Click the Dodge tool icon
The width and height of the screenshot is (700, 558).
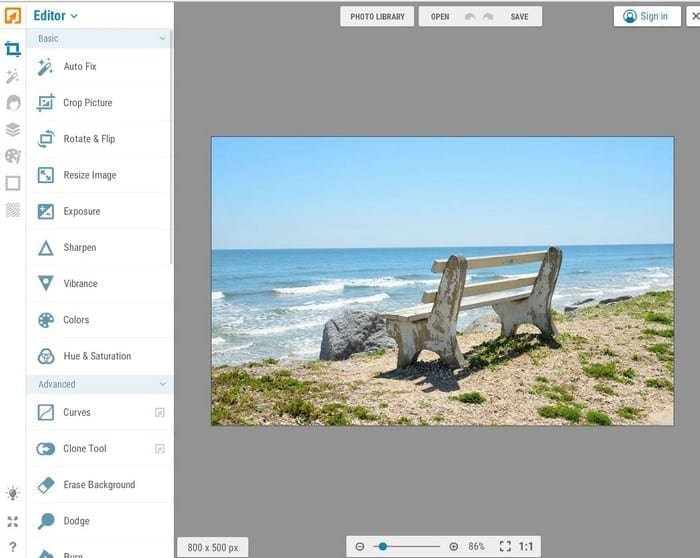tap(46, 521)
